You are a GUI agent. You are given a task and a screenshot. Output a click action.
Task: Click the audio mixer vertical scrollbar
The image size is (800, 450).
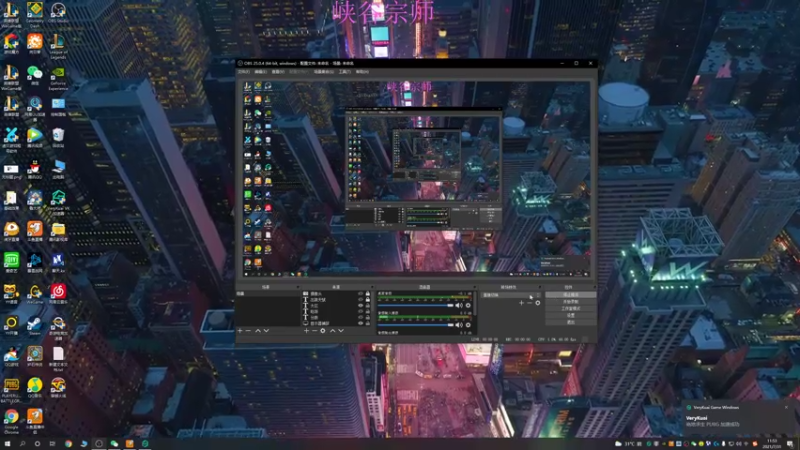coord(475,303)
